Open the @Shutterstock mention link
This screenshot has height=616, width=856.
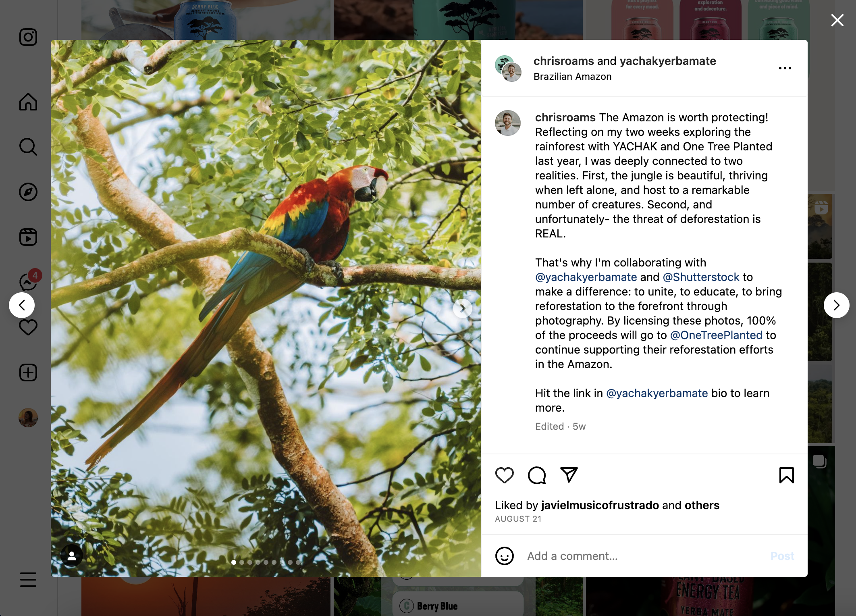(701, 277)
